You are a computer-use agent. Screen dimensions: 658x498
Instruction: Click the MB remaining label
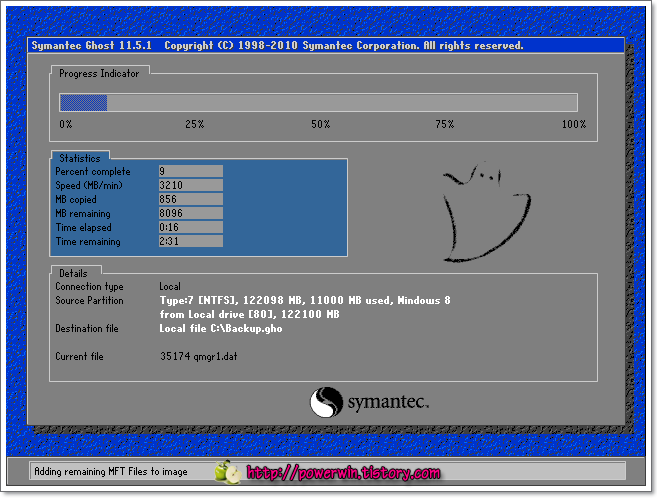tap(83, 214)
